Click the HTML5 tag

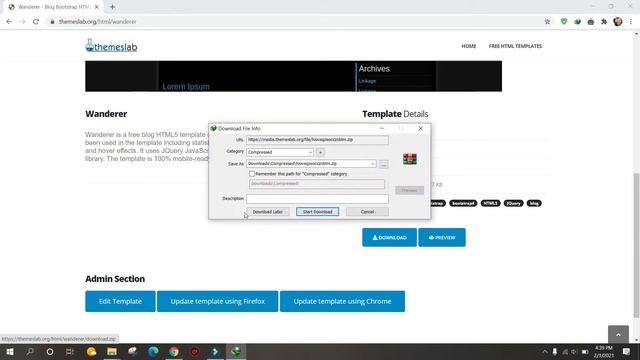coord(490,203)
